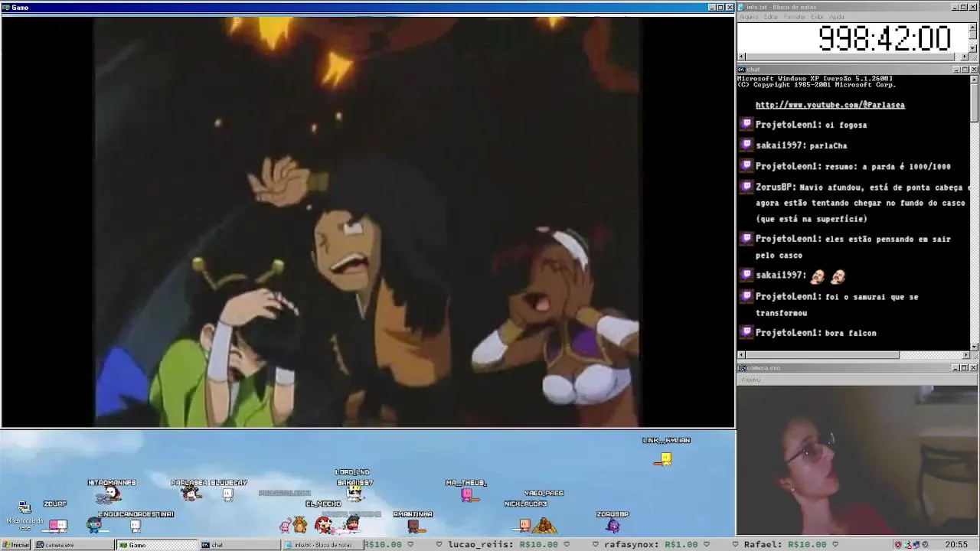Click the 20:55 system tray clock
Screen dimensions: 980x551
point(956,545)
